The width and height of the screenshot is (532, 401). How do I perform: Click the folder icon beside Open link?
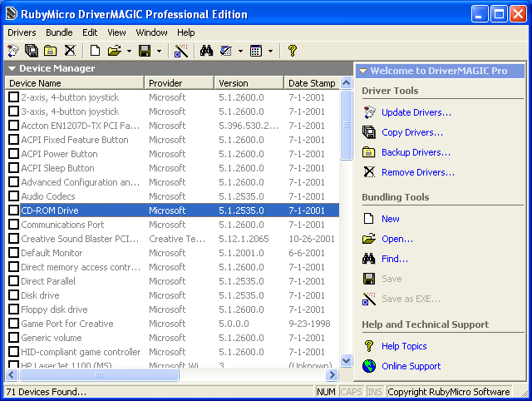coord(369,239)
